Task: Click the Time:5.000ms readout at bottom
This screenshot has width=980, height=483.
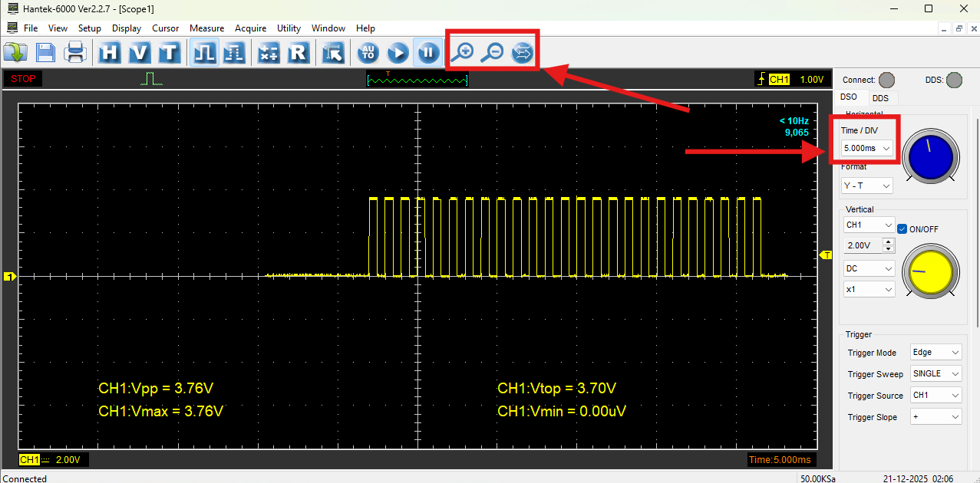Action: (780, 460)
